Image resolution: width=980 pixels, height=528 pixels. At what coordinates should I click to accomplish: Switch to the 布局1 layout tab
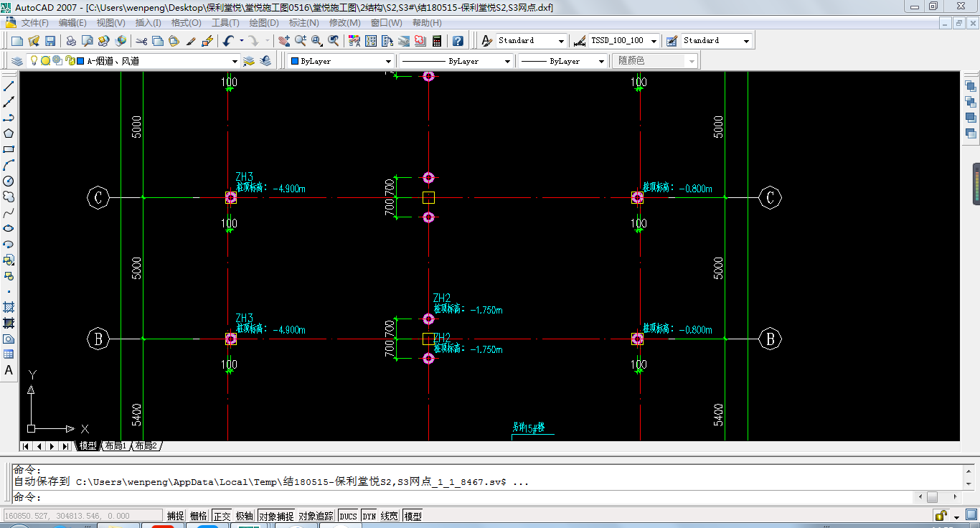116,446
